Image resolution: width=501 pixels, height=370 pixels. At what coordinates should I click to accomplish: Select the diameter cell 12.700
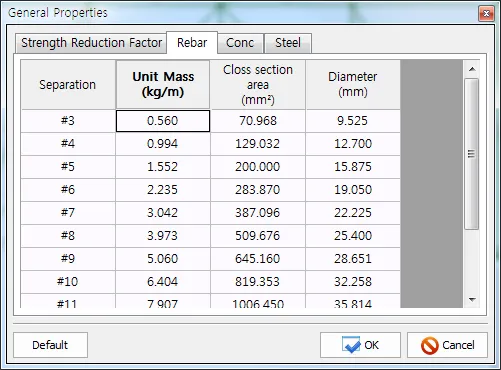coord(353,144)
